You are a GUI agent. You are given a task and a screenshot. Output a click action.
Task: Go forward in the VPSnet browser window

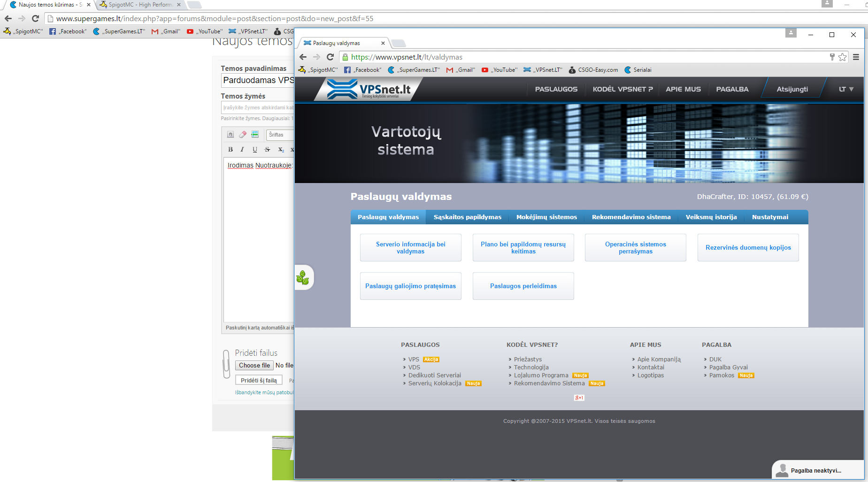coord(316,57)
